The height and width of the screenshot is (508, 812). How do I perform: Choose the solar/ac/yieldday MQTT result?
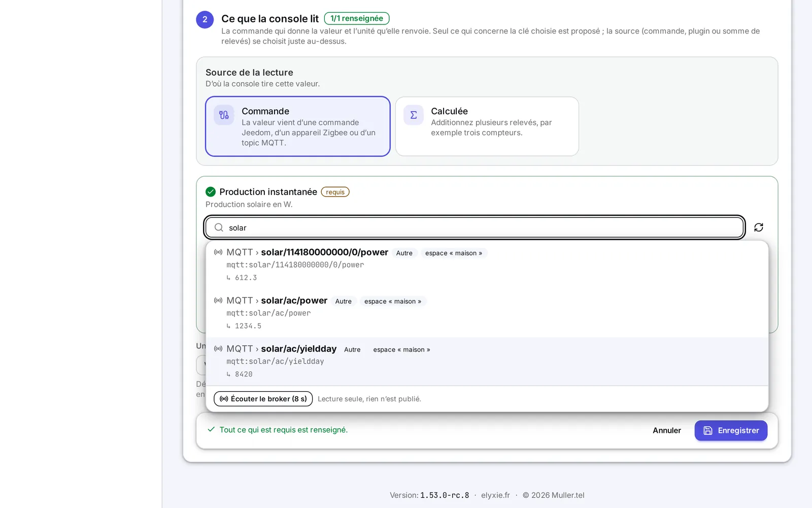[x=487, y=362]
